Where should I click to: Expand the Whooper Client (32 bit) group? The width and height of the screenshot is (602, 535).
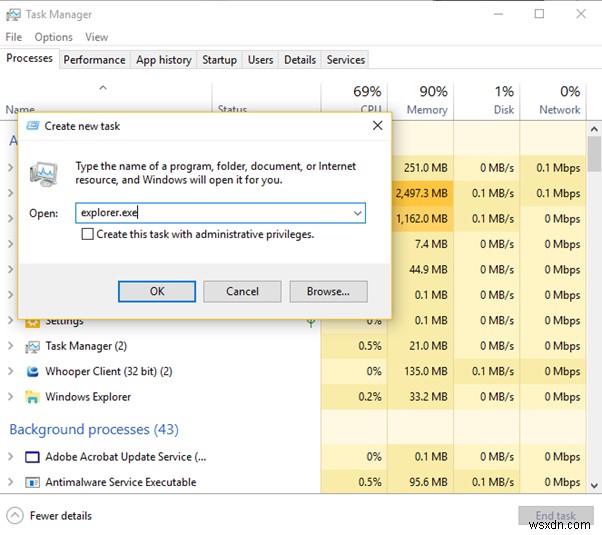(11, 371)
